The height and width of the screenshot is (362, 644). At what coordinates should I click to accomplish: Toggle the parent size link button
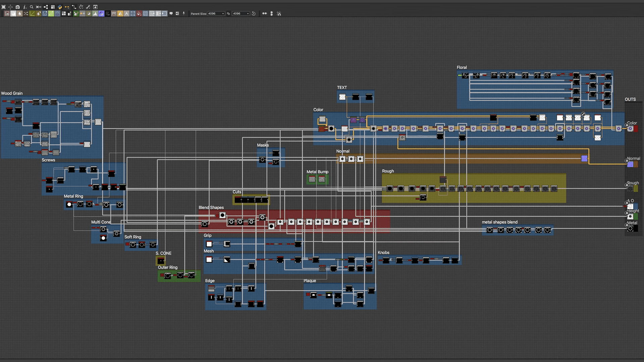(x=228, y=13)
